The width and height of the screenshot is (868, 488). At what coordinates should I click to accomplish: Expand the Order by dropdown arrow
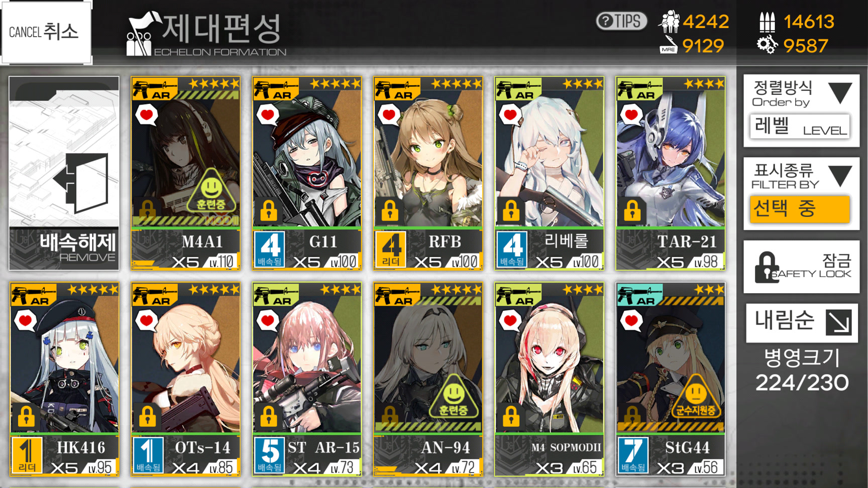coord(840,93)
